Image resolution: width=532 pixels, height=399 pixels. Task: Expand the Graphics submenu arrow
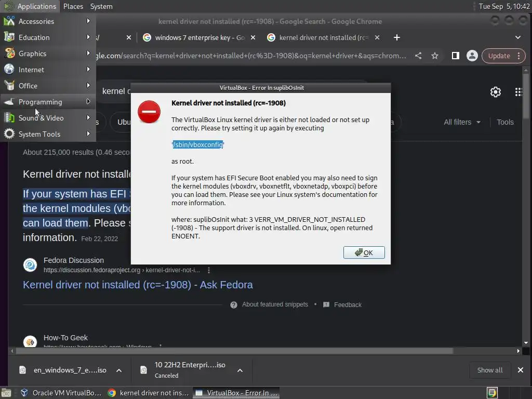pyautogui.click(x=88, y=54)
